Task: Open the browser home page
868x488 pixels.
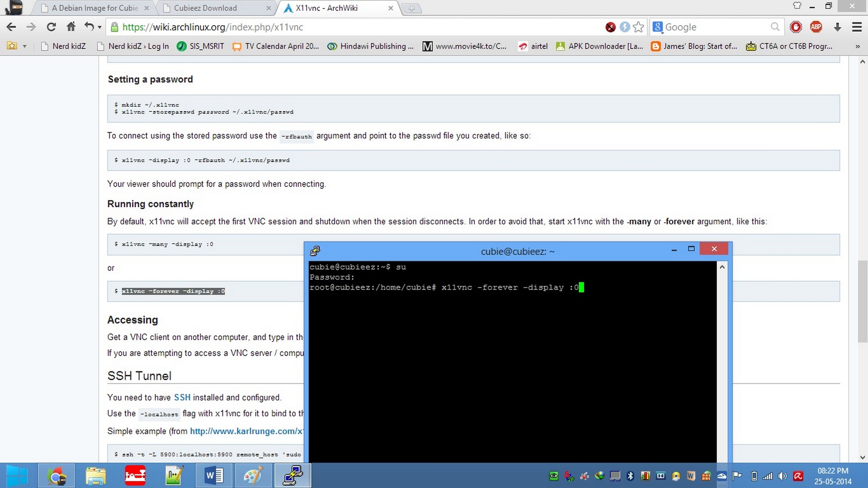Action: [x=71, y=27]
